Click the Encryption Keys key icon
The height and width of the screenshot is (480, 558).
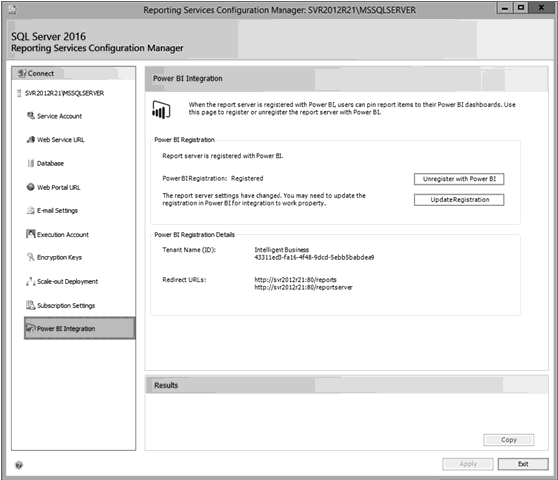(31, 257)
